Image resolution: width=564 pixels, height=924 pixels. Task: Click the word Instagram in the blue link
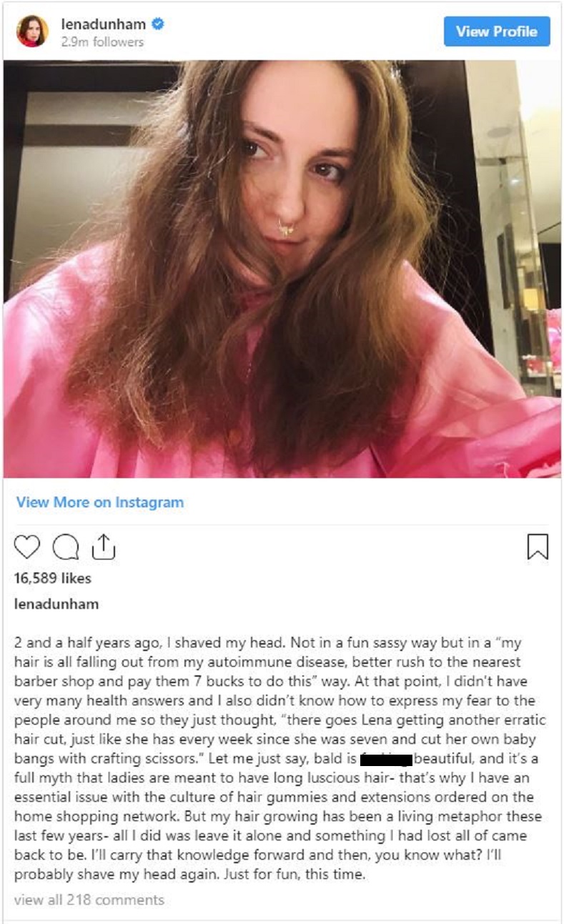(x=149, y=502)
